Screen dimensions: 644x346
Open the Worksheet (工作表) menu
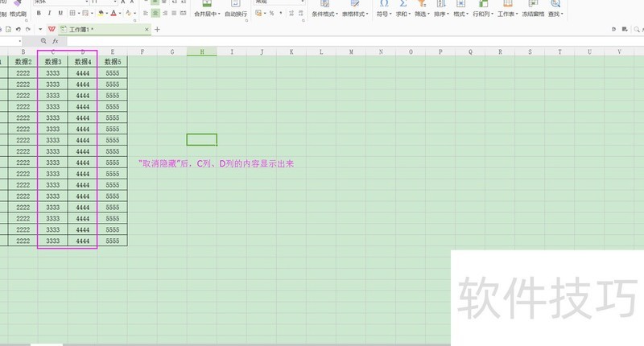[x=508, y=9]
